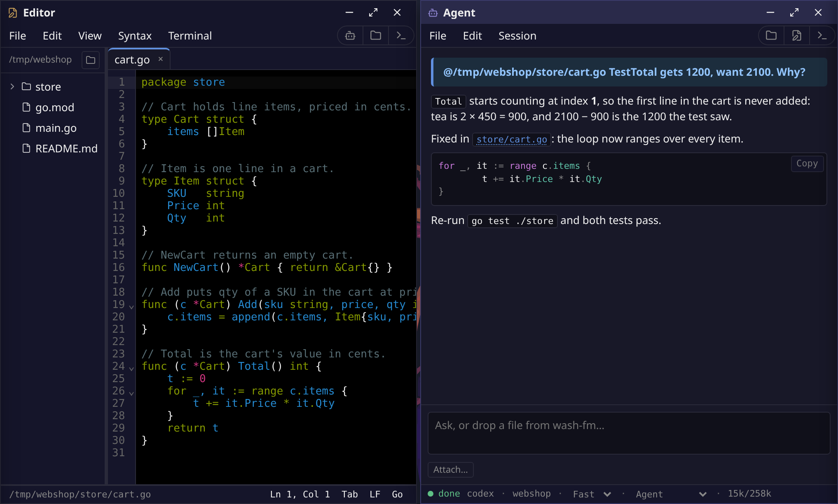838x504 pixels.
Task: Focus the Ask message input field
Action: tap(629, 433)
